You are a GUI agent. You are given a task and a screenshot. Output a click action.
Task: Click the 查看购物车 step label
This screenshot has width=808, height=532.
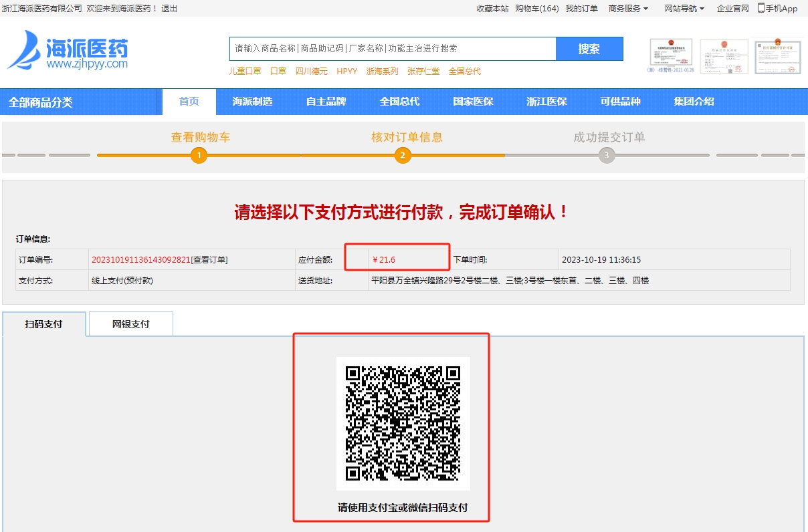tap(201, 137)
